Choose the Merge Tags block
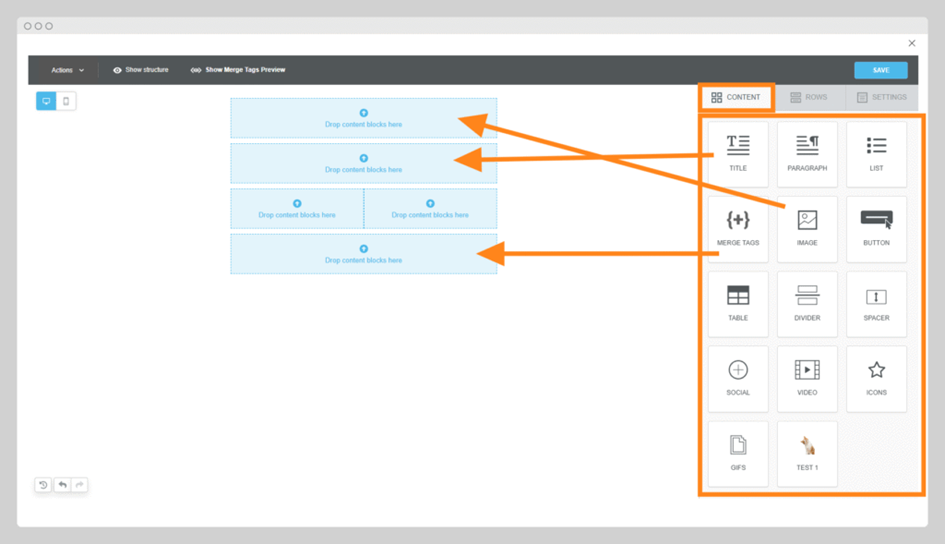 click(738, 228)
